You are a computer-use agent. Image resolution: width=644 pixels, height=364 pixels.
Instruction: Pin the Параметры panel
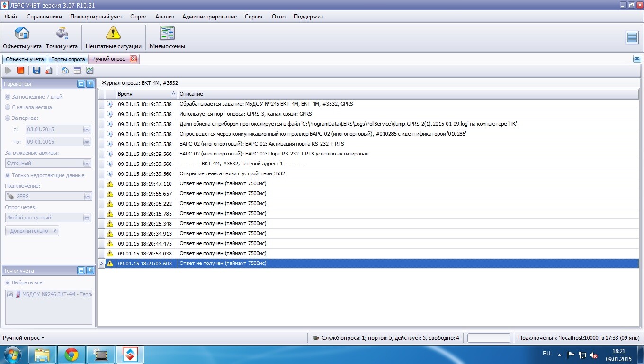coord(90,84)
